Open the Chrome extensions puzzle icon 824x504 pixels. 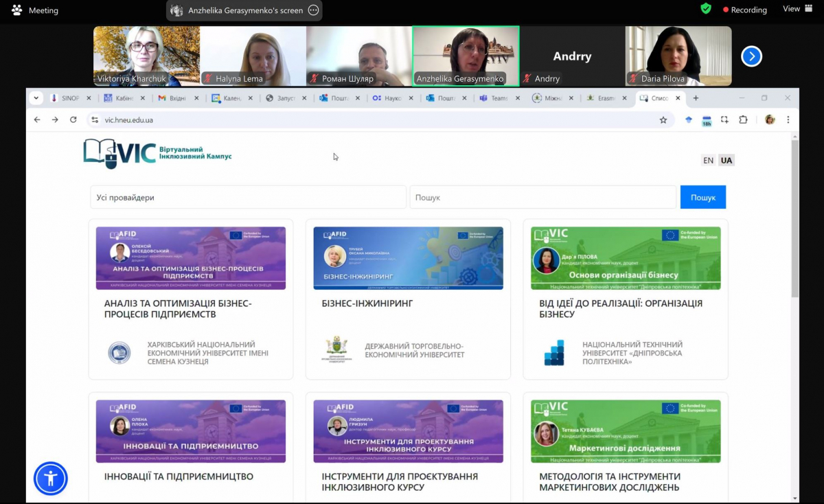tap(743, 119)
